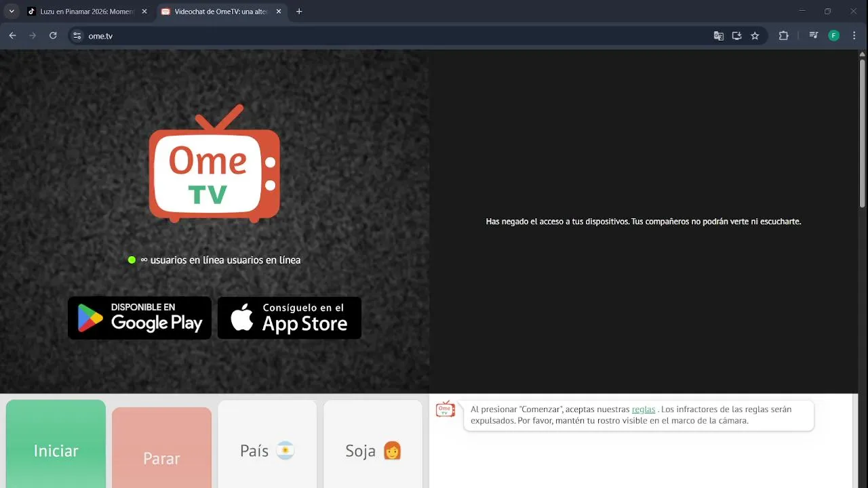Screen dimensions: 868x488
Task: Minimize the browser window
Action: click(802, 11)
